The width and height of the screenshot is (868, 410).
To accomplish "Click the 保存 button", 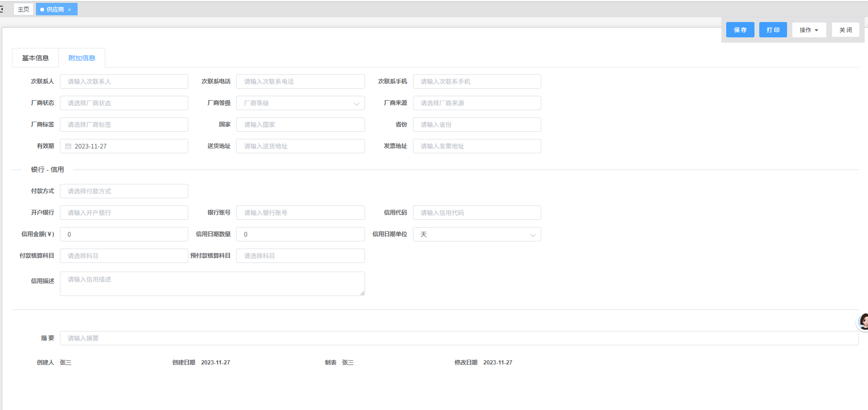I will pos(740,30).
